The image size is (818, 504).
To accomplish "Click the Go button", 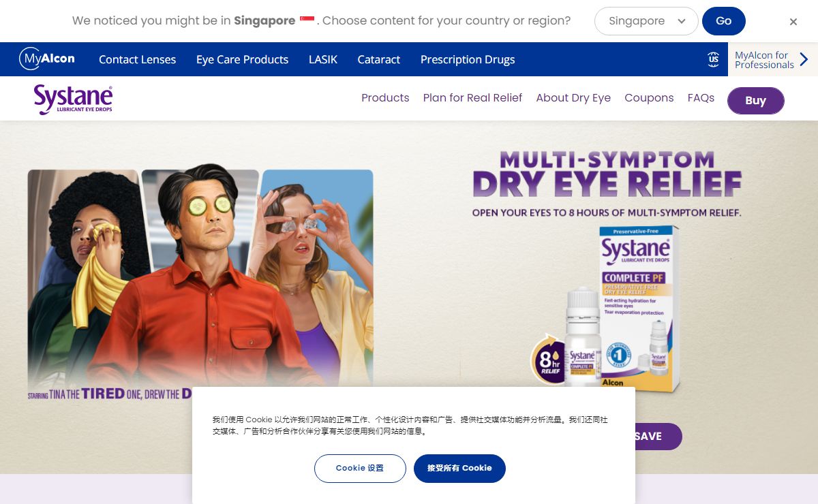I will click(x=724, y=21).
